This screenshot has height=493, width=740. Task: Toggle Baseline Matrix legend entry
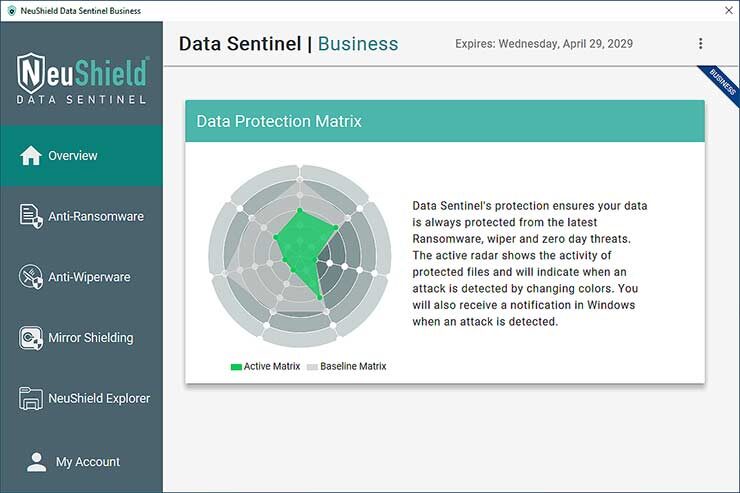click(346, 367)
